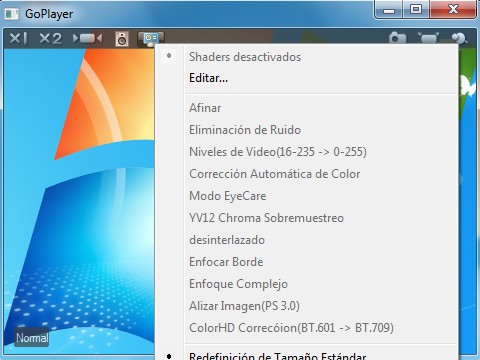Click the x1 zoom size icon
480x360 pixels.
(x=18, y=39)
